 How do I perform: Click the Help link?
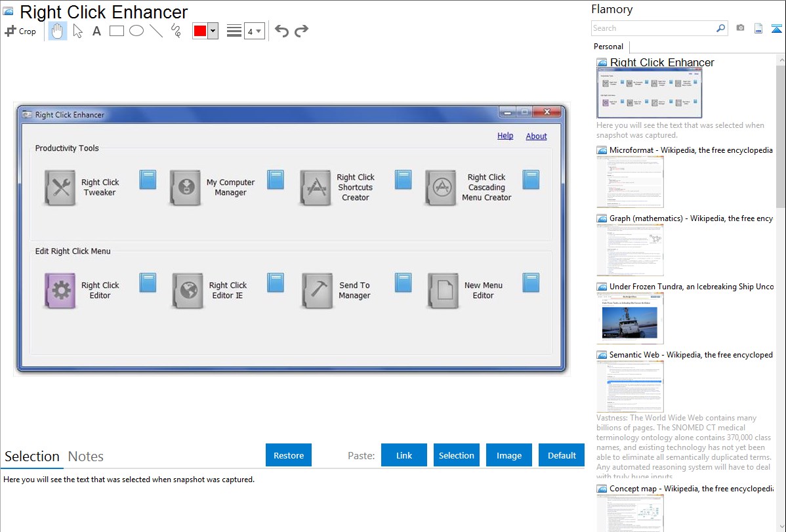click(505, 136)
